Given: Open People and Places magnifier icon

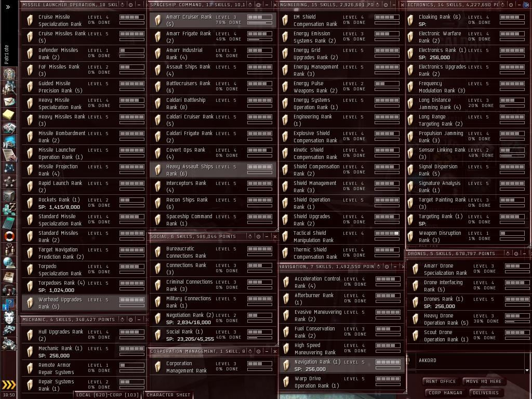Looking at the screenshot, I should click(9, 87).
